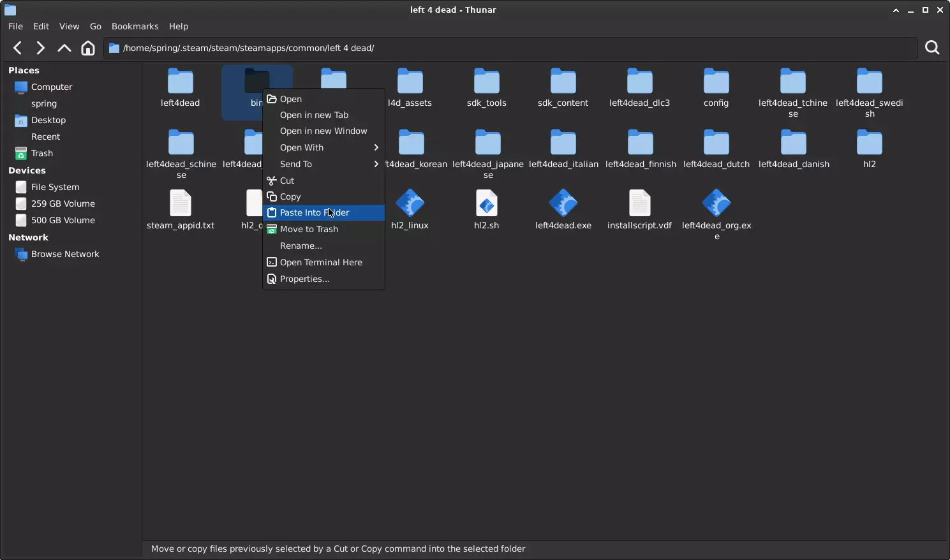Select Open Terminal Here menu entry
The width and height of the screenshot is (950, 560).
pyautogui.click(x=321, y=262)
